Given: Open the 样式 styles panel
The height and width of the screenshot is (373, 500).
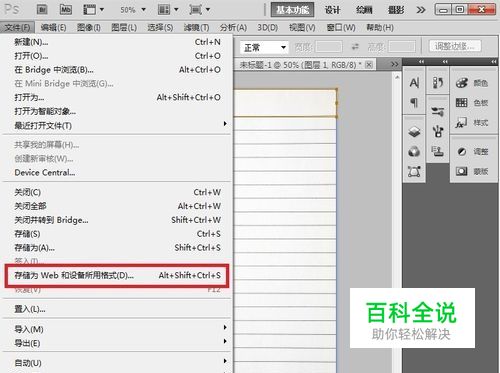Looking at the screenshot, I should pyautogui.click(x=472, y=123).
